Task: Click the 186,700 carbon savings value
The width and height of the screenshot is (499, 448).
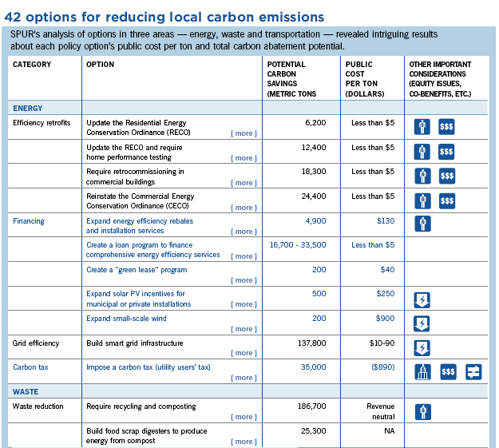Action: tap(312, 406)
